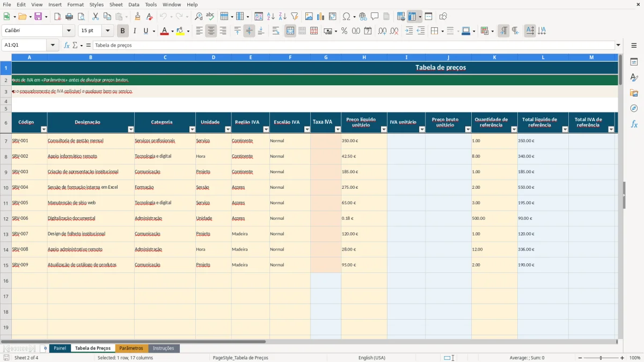This screenshot has height=362, width=644.
Task: Open the Código column filter dropdown
Action: click(x=44, y=129)
